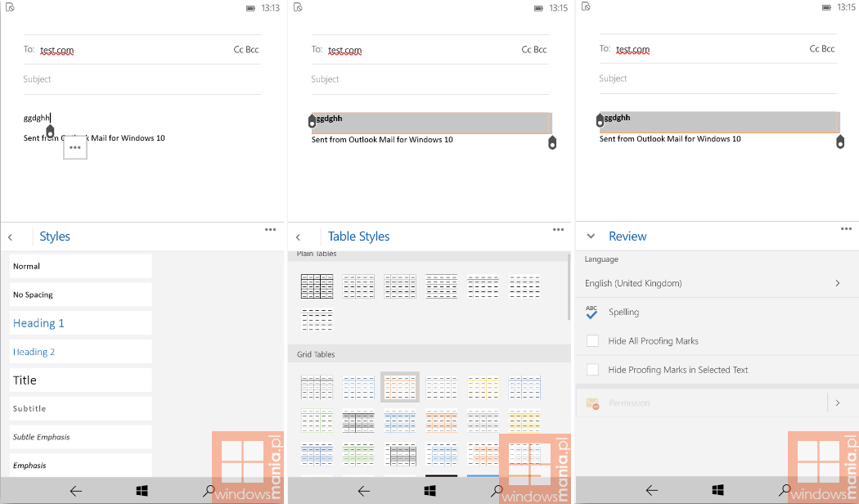Toggle the Spelling option in Review
Screen dimensions: 859x504
[624, 313]
